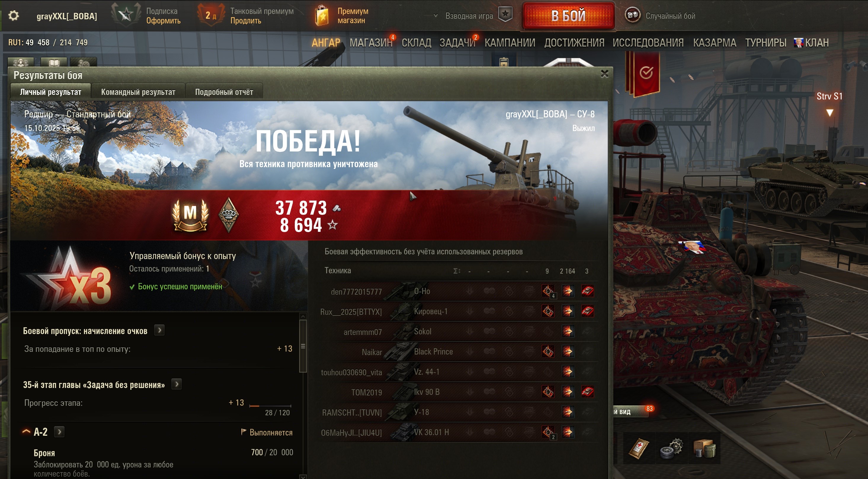Screen dimensions: 868x479
Task: Click the Продлить tank premium link
Action: pyautogui.click(x=246, y=20)
